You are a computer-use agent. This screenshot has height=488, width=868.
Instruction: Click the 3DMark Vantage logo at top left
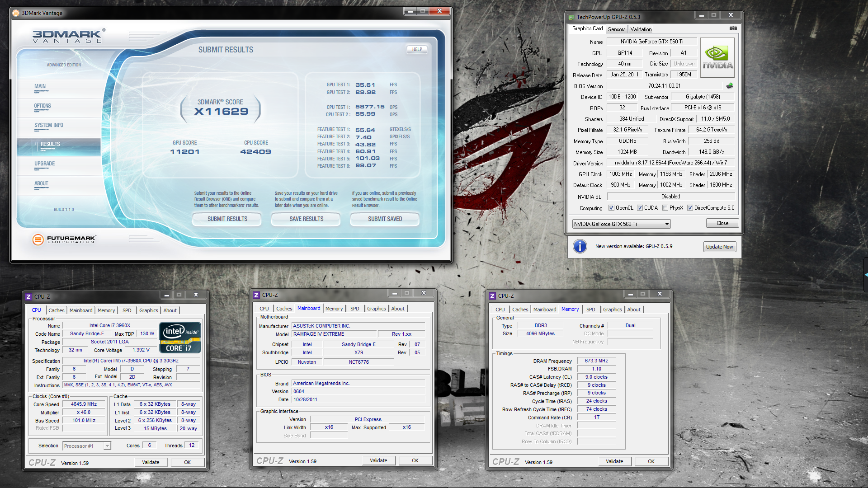tap(69, 36)
